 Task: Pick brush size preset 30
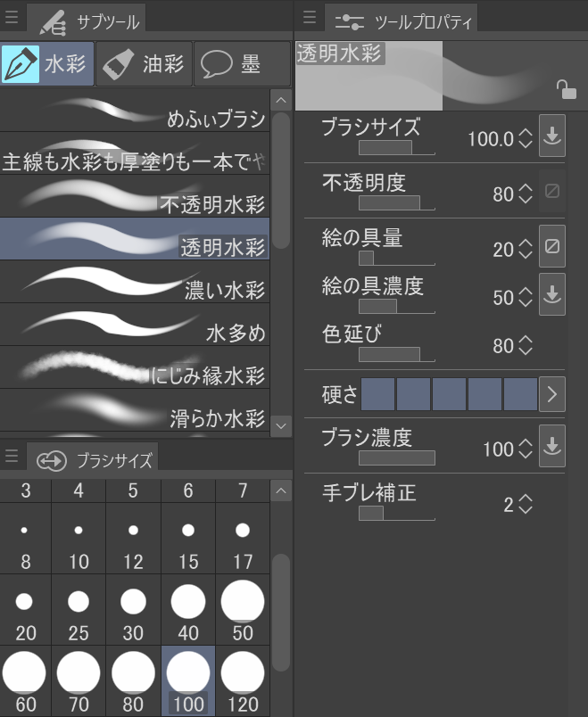[133, 610]
